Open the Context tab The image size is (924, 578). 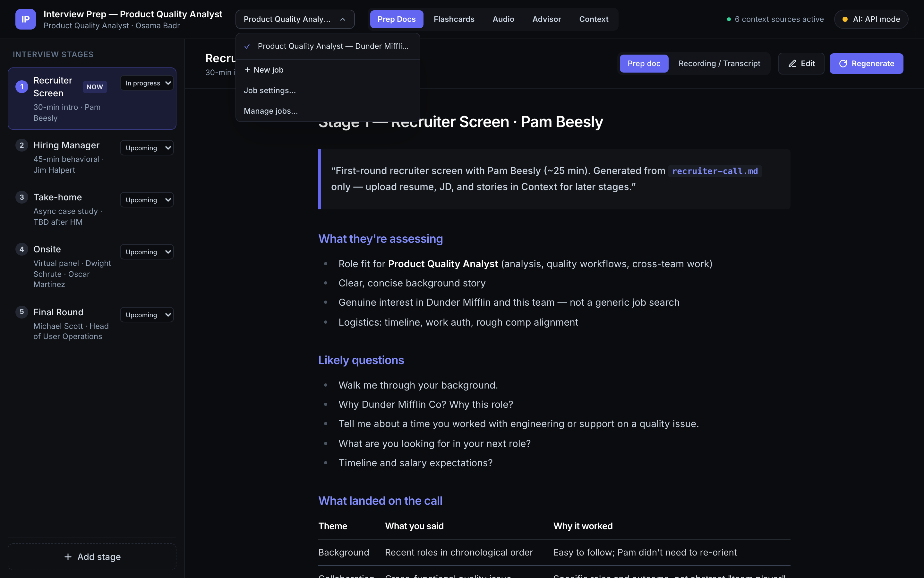(594, 19)
